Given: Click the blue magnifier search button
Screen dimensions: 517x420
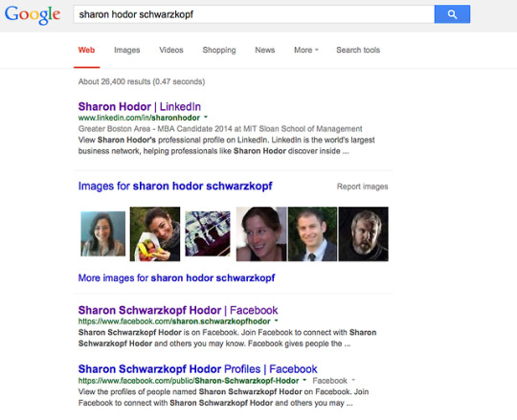Looking at the screenshot, I should coord(452,14).
